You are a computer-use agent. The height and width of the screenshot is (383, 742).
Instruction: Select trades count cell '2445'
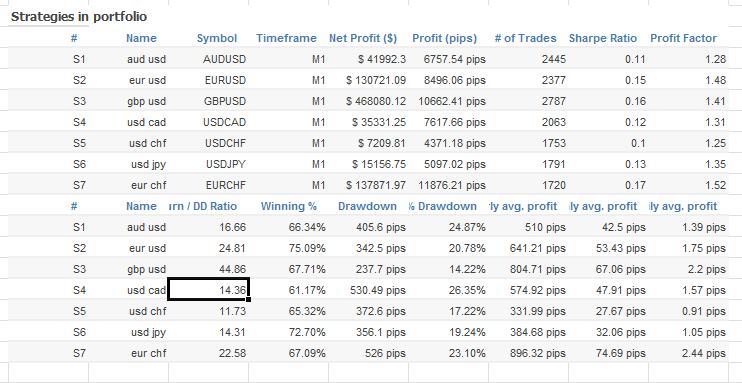[554, 59]
